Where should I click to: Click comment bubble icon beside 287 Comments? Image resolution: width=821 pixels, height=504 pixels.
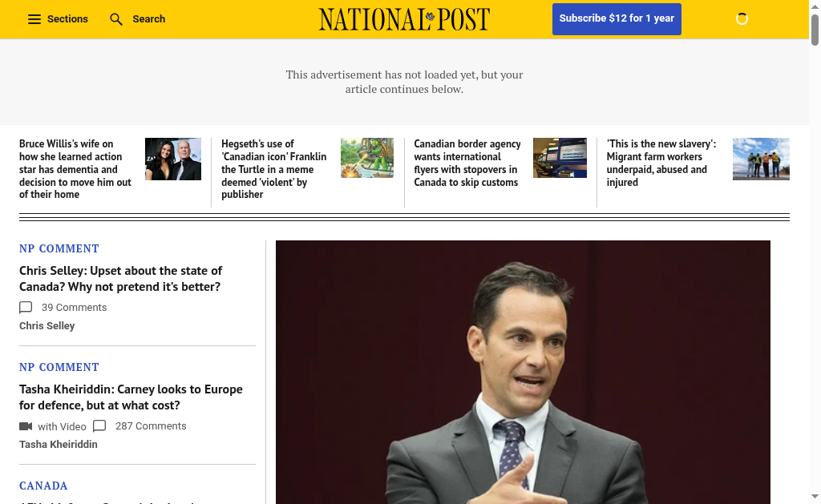pyautogui.click(x=99, y=426)
